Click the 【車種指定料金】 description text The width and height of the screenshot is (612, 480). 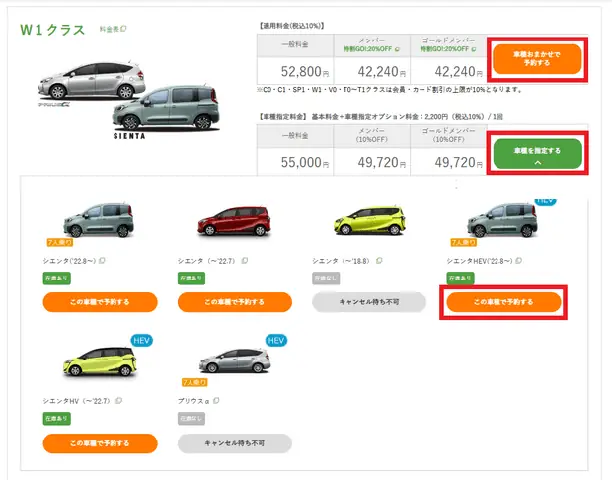point(381,117)
